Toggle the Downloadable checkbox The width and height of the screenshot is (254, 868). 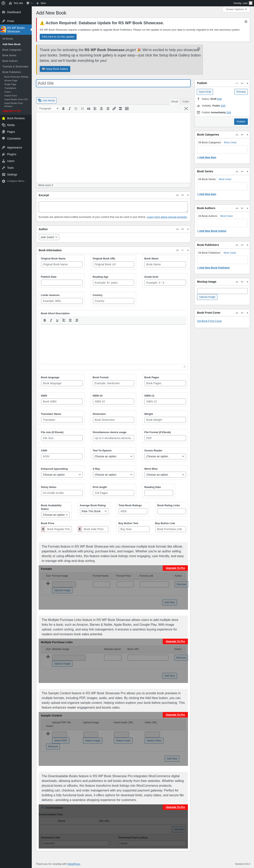[x=43, y=807]
